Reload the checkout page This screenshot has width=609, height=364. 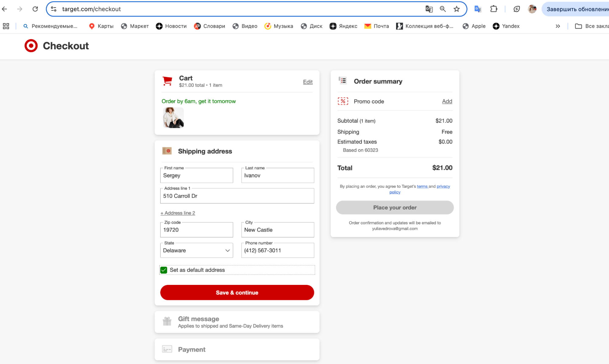click(x=35, y=9)
